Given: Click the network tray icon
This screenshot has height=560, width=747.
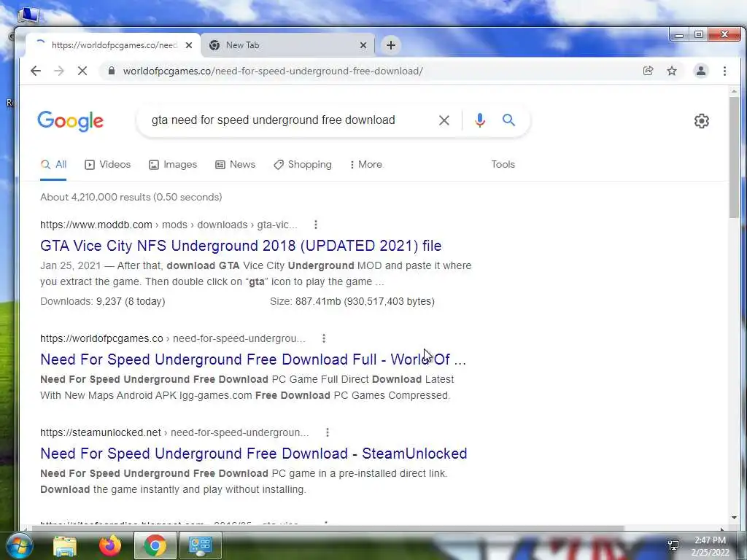Looking at the screenshot, I should (673, 545).
